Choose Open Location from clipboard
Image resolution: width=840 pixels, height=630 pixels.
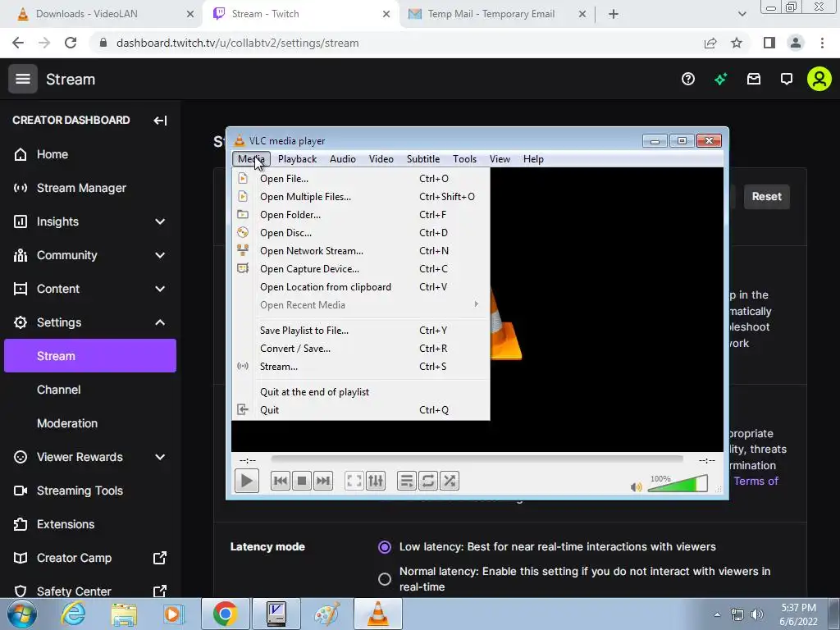(x=361, y=287)
